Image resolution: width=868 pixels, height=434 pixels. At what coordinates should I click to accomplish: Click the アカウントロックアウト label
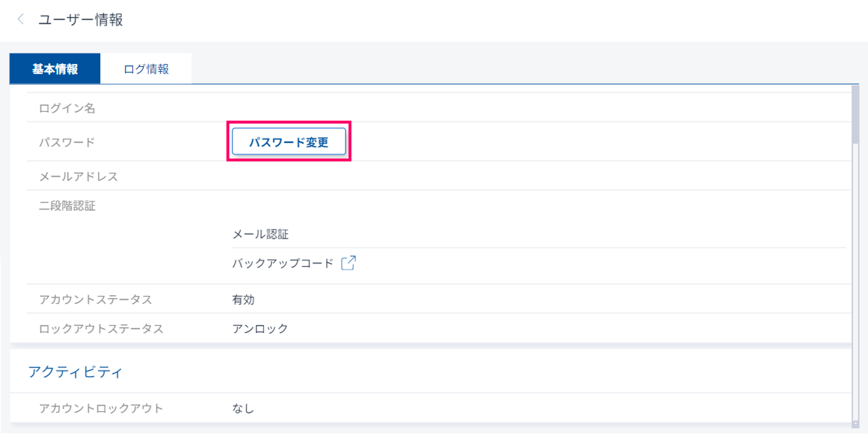point(101,408)
